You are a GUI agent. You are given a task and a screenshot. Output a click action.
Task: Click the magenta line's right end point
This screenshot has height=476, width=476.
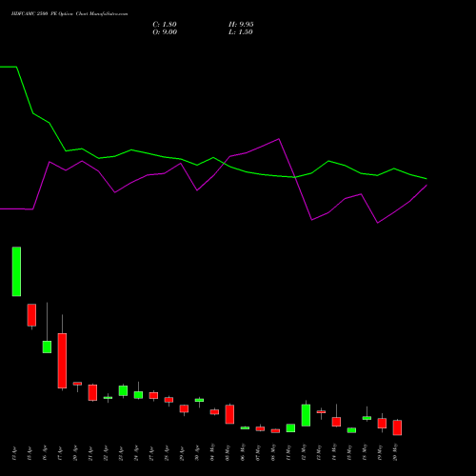click(x=426, y=185)
